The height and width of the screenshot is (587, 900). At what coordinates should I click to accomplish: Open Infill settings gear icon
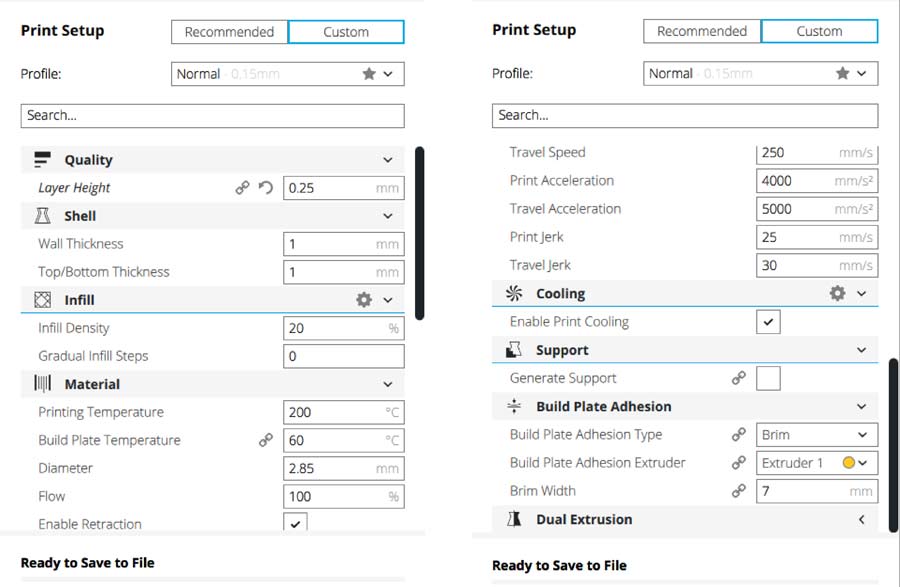pos(363,300)
